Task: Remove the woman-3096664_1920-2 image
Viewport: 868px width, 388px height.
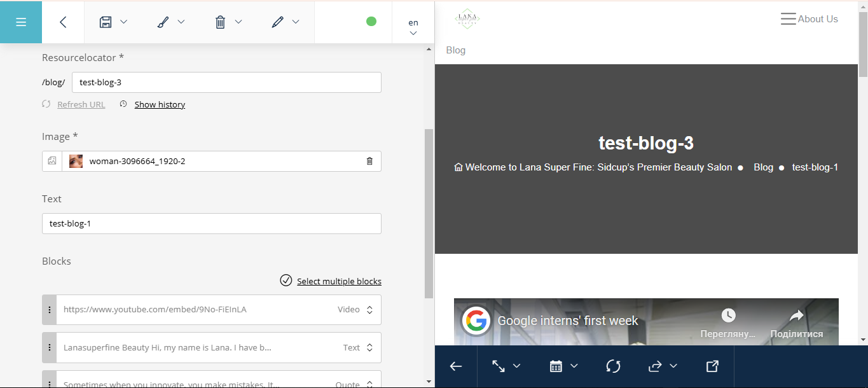Action: (369, 162)
